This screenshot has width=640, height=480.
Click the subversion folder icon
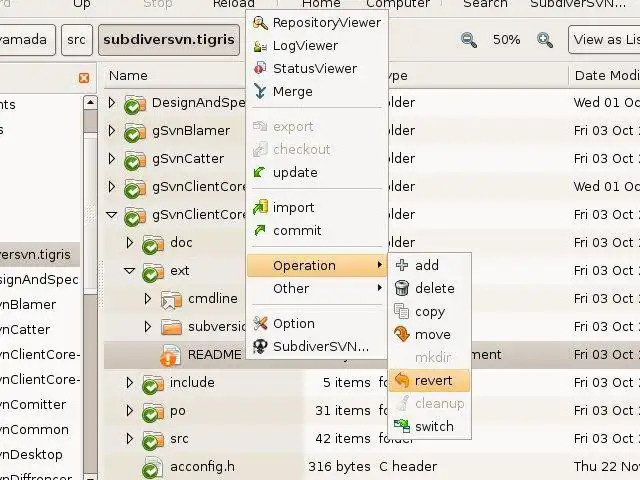pyautogui.click(x=171, y=327)
